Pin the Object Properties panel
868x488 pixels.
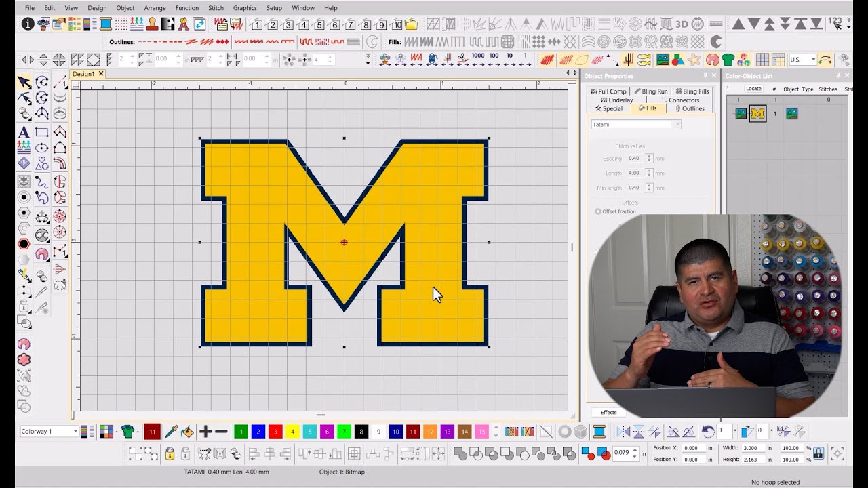(705, 76)
